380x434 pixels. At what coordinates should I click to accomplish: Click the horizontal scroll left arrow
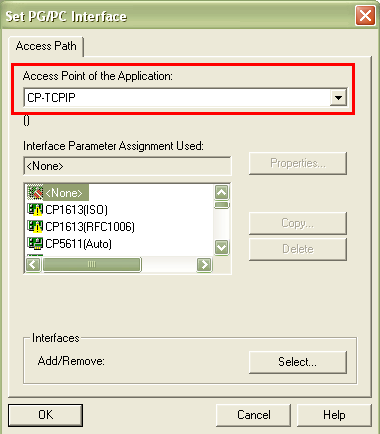(x=33, y=265)
